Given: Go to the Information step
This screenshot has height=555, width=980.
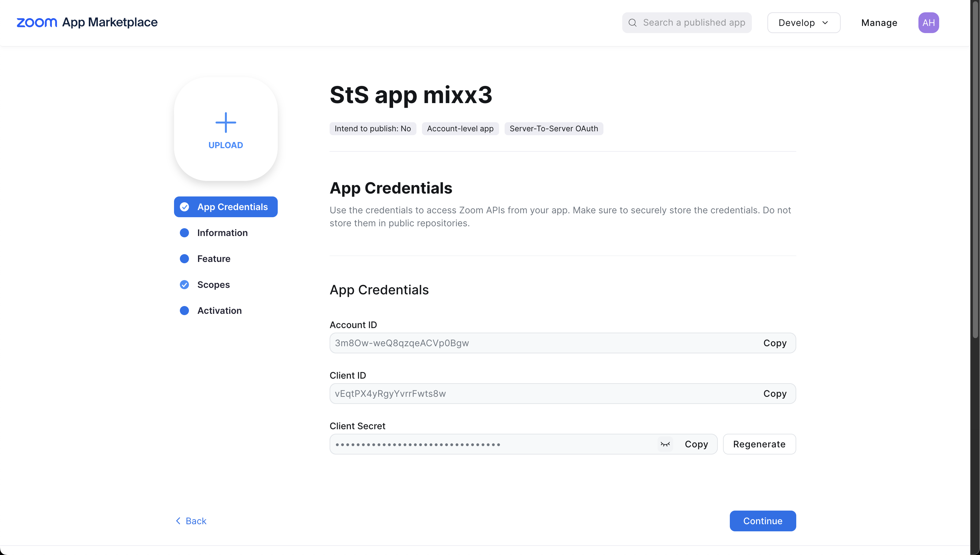Looking at the screenshot, I should click(x=222, y=233).
